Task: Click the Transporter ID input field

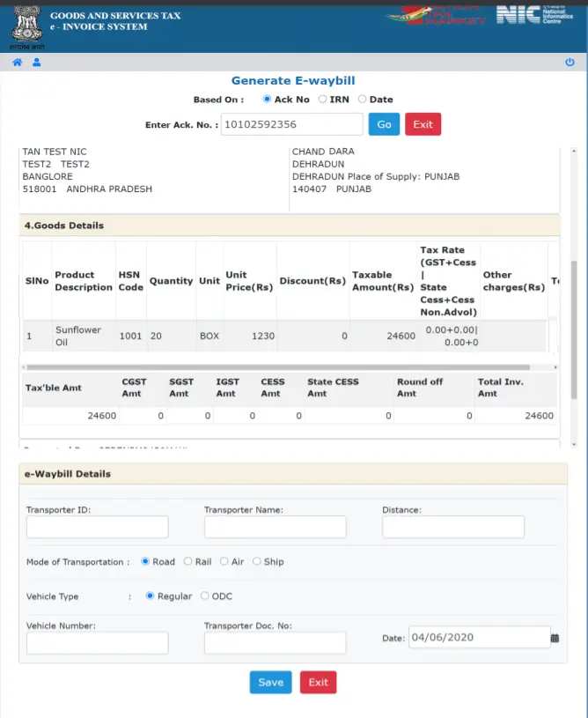Action: point(97,527)
